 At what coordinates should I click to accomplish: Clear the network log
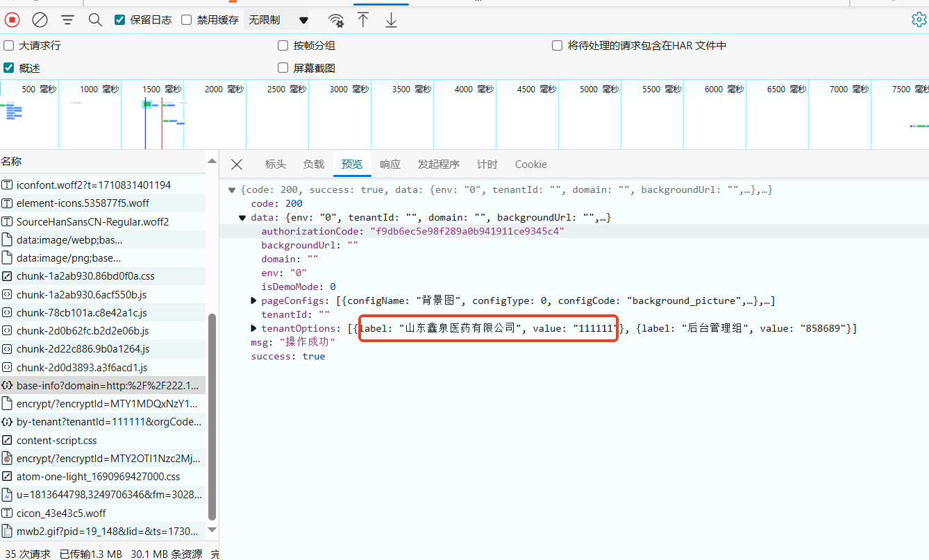click(x=40, y=20)
